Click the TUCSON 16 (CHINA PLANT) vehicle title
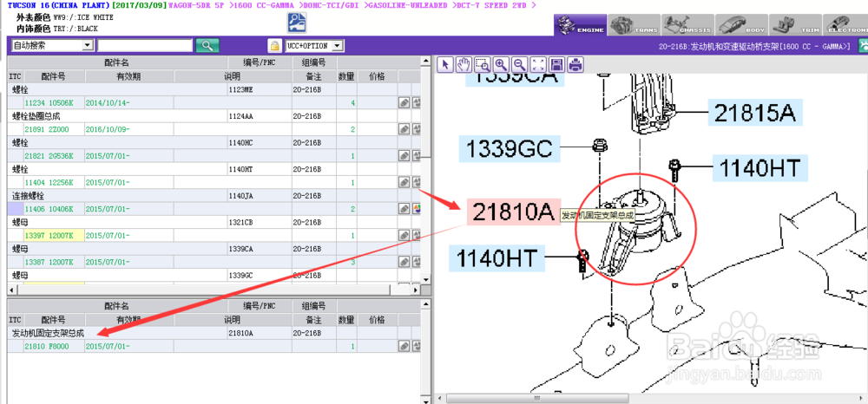 [59, 5]
